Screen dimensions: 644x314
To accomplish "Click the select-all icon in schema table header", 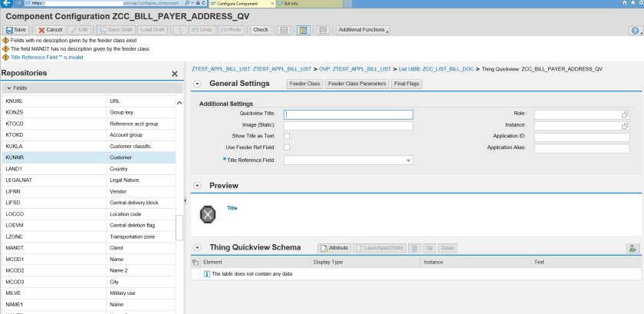I will coord(195,262).
